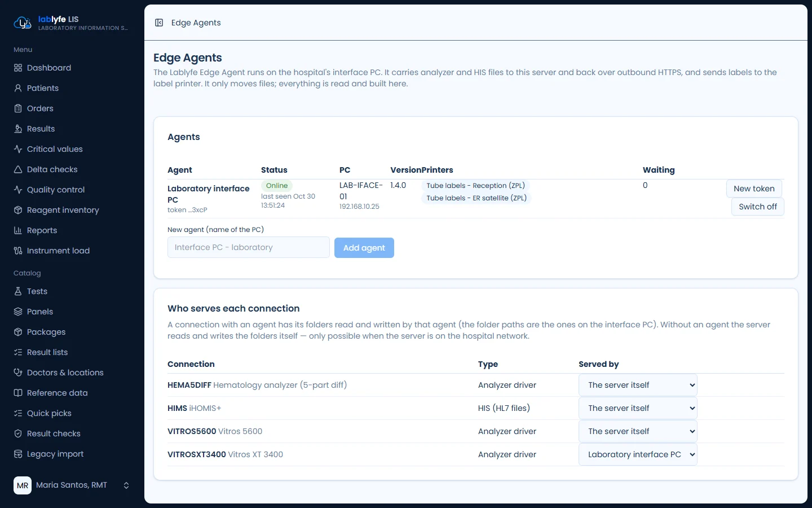812x508 pixels.
Task: Click the Result checks shield icon
Action: pyautogui.click(x=18, y=433)
